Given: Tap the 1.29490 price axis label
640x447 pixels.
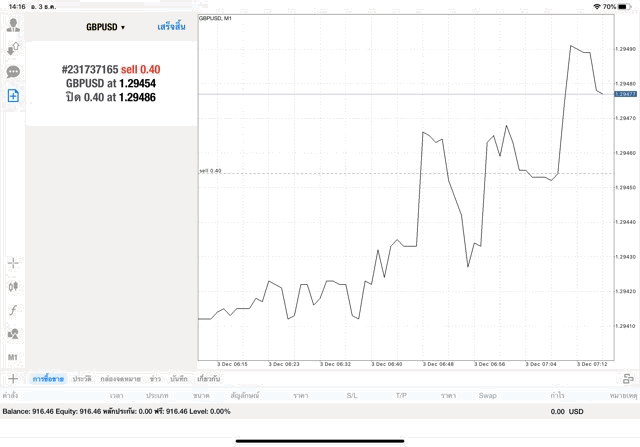Looking at the screenshot, I should (x=625, y=49).
